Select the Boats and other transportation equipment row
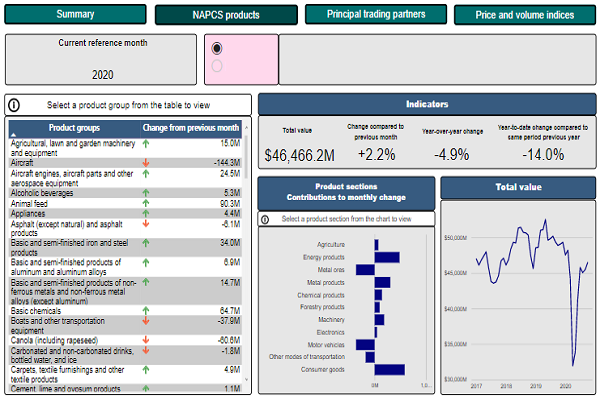This screenshot has width=600, height=400. [70, 325]
